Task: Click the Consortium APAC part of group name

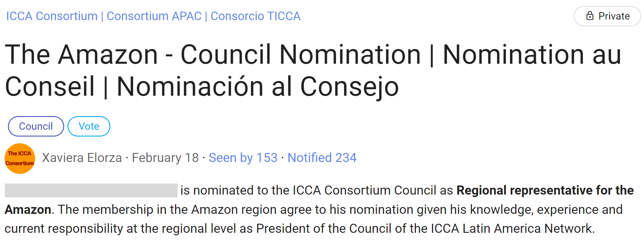Action: point(154,16)
